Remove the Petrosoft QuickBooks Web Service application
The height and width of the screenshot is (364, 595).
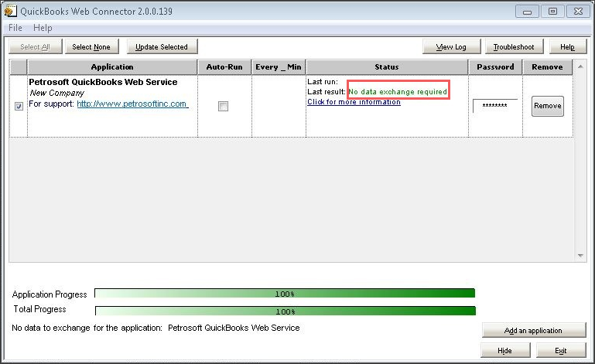coord(548,106)
